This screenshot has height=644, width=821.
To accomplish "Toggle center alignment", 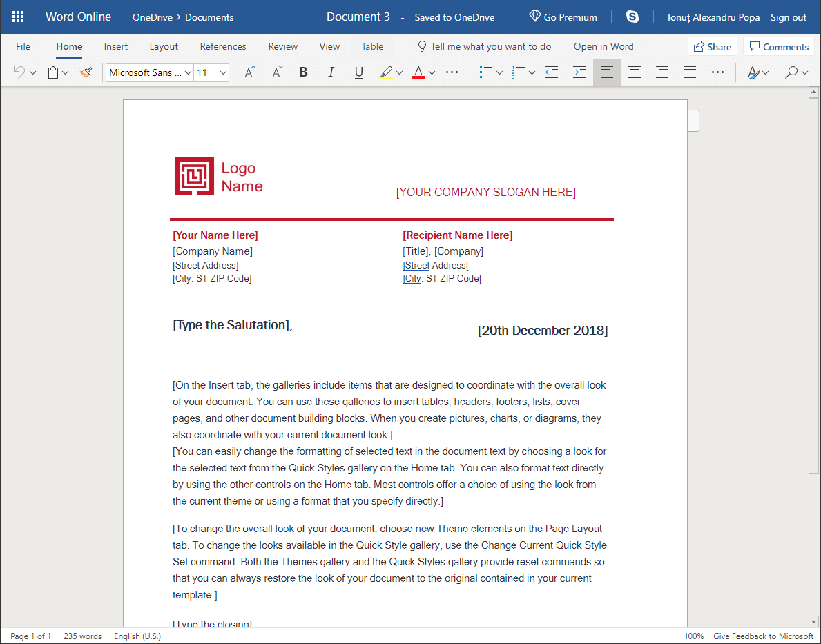I will (x=635, y=72).
